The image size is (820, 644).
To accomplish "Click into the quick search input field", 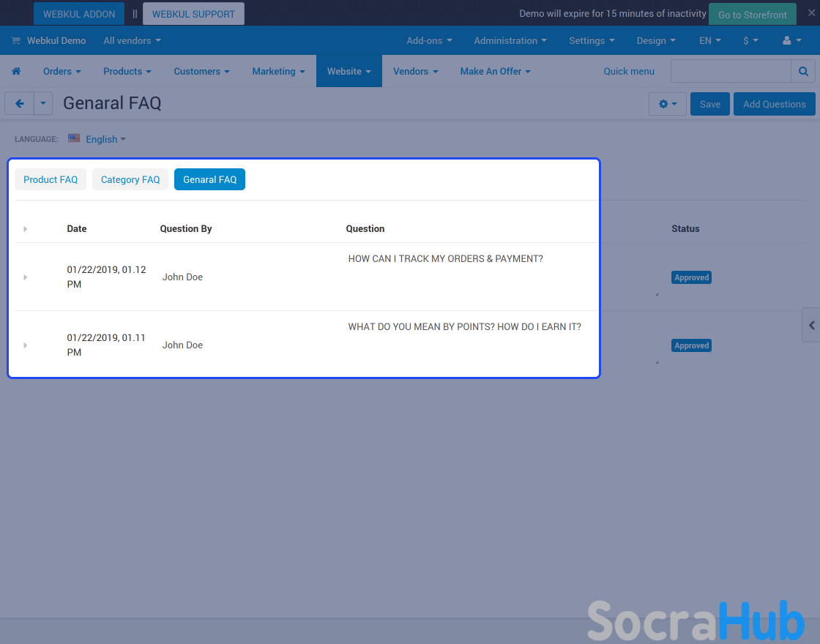I will coord(730,71).
